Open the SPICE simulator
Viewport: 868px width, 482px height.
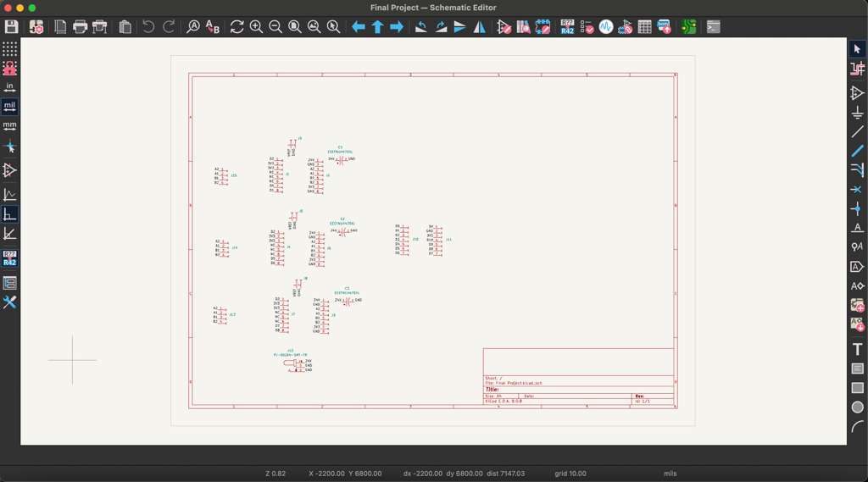pyautogui.click(x=606, y=26)
